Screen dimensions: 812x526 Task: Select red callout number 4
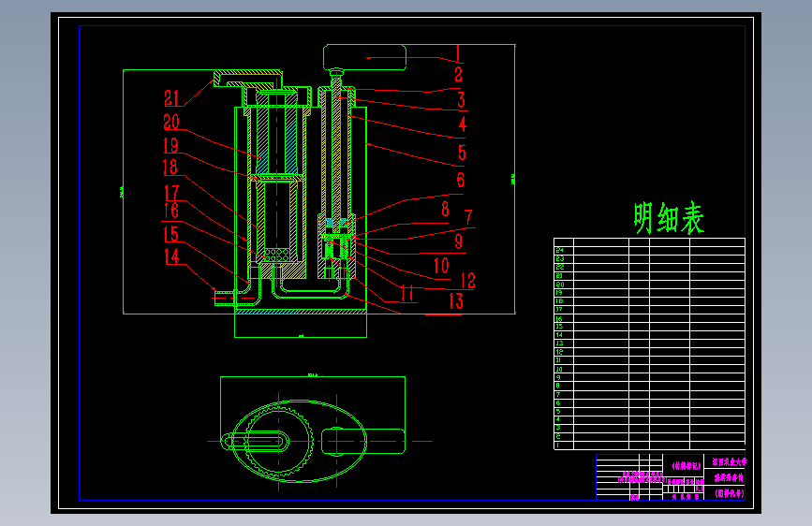[x=463, y=124]
